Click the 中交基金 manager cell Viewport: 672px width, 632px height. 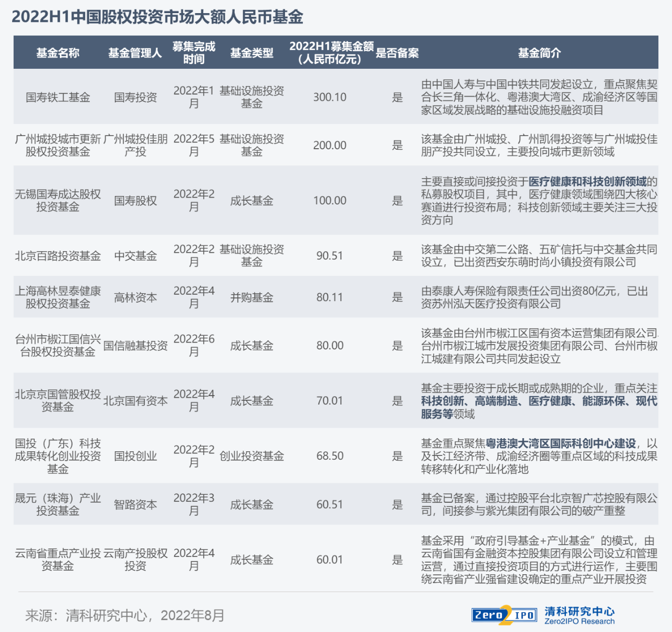(x=135, y=256)
